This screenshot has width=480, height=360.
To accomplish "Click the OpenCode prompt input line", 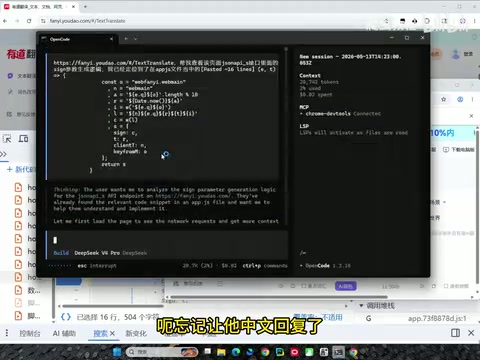I will coord(167,240).
